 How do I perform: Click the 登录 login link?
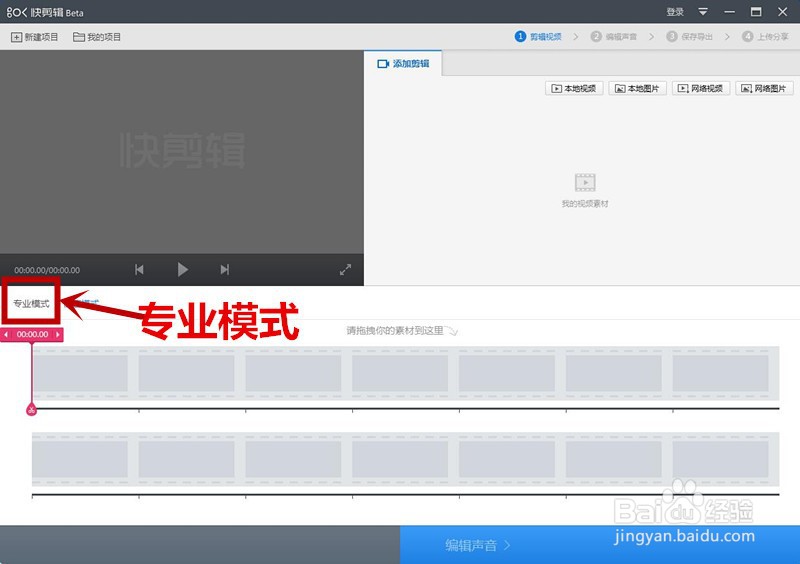click(x=674, y=12)
